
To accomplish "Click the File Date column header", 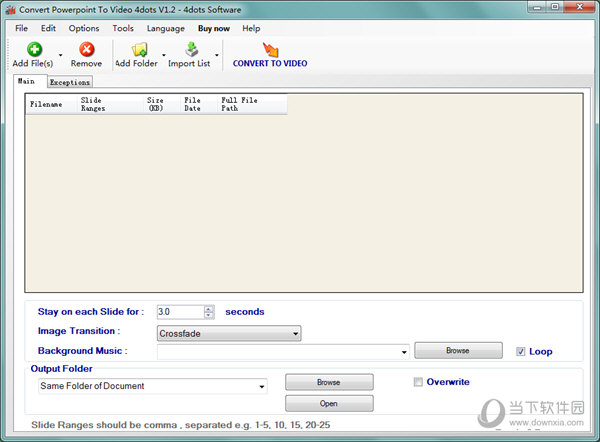I will 199,104.
